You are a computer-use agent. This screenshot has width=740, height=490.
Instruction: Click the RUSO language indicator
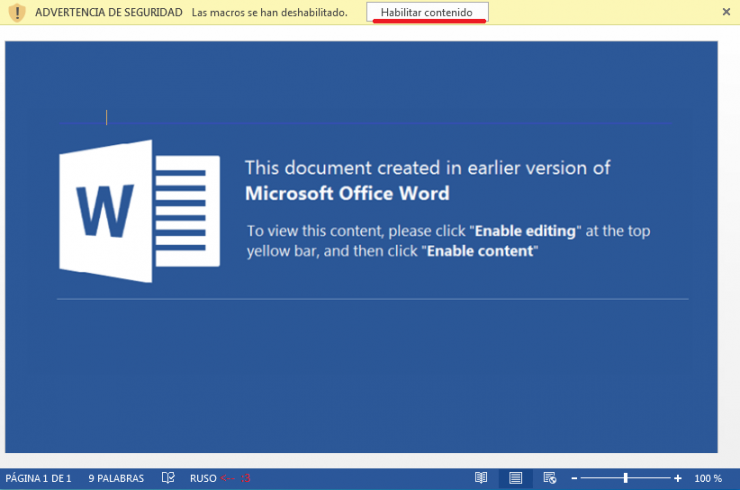coord(203,478)
